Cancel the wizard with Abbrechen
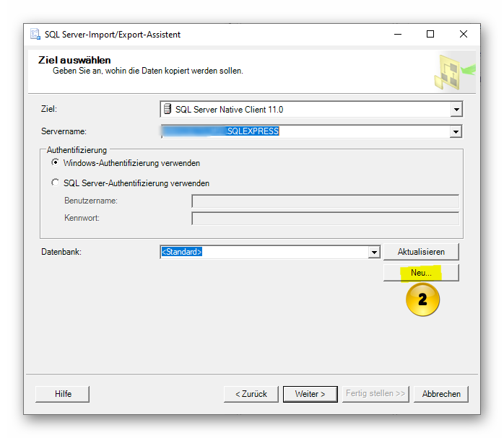The image size is (504, 438). point(441,394)
